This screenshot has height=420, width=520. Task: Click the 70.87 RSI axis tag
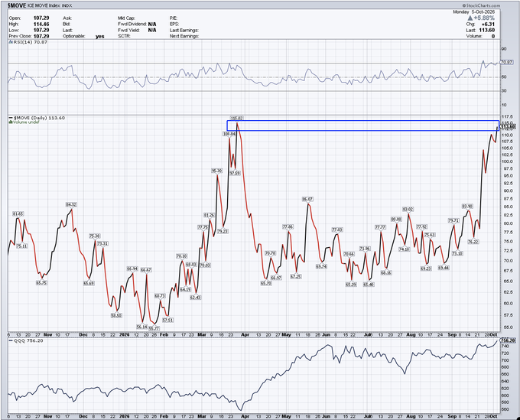coord(506,62)
